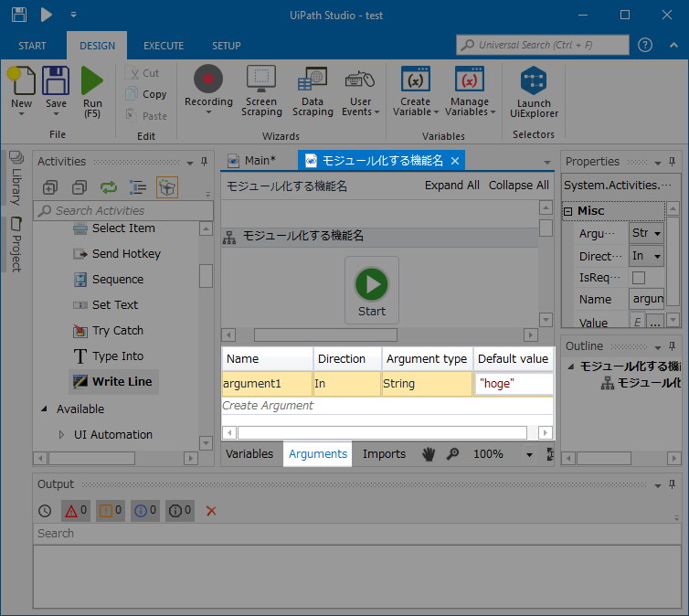Screen dimensions: 689x616
Task: Click the Expand All icon in Activities panel
Action: point(50,187)
